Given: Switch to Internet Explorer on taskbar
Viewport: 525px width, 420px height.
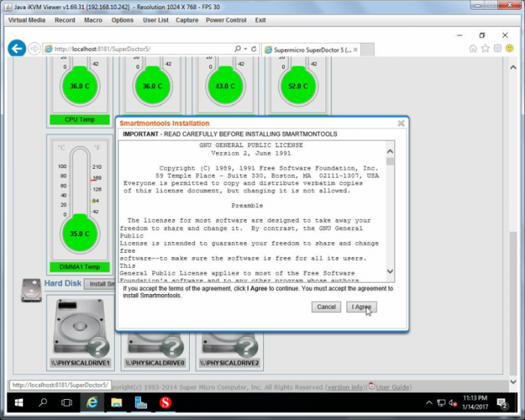Looking at the screenshot, I should pos(92,403).
